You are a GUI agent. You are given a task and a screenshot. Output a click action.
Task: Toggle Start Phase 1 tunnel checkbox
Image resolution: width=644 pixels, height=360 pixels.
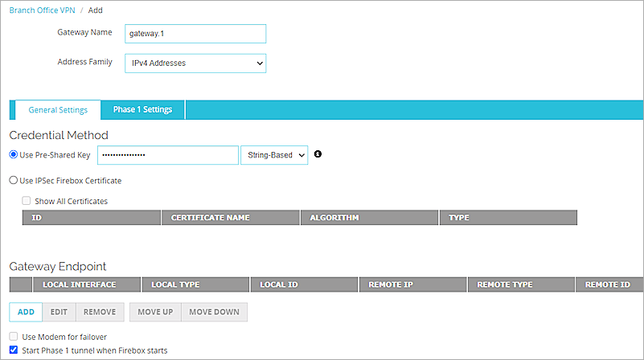click(14, 350)
